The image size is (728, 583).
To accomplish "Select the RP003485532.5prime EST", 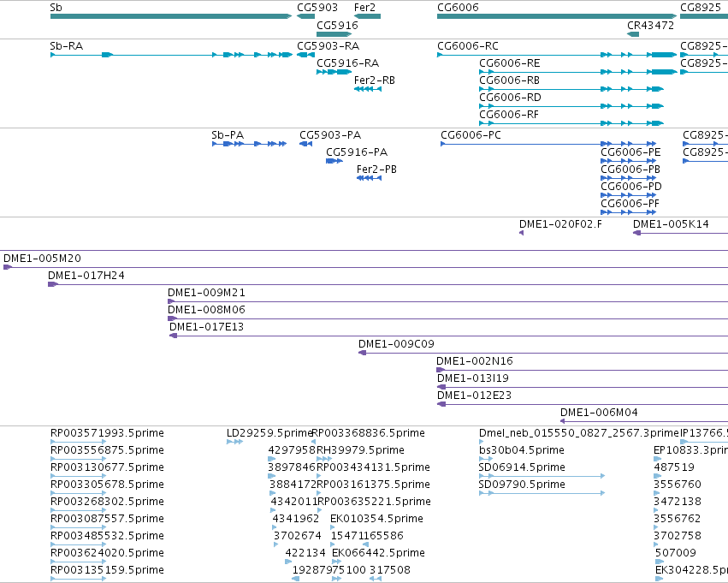I will (79, 544).
